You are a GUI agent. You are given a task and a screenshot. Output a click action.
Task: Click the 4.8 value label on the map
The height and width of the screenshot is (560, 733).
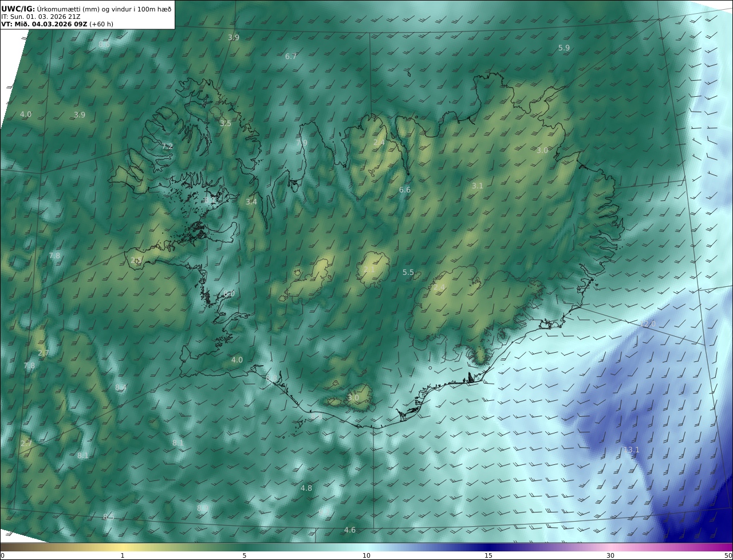coord(306,488)
